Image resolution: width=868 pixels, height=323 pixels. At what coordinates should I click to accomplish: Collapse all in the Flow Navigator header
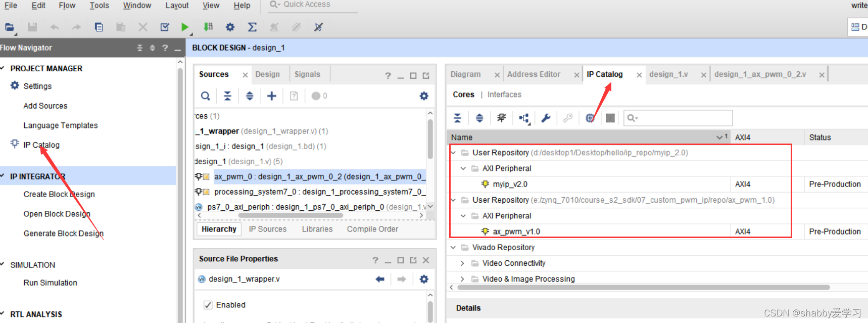click(140, 48)
